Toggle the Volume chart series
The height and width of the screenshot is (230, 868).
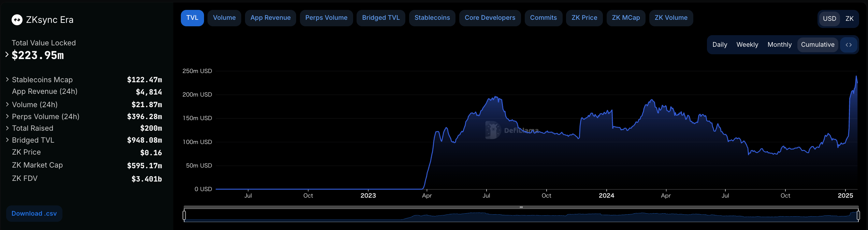tap(224, 18)
